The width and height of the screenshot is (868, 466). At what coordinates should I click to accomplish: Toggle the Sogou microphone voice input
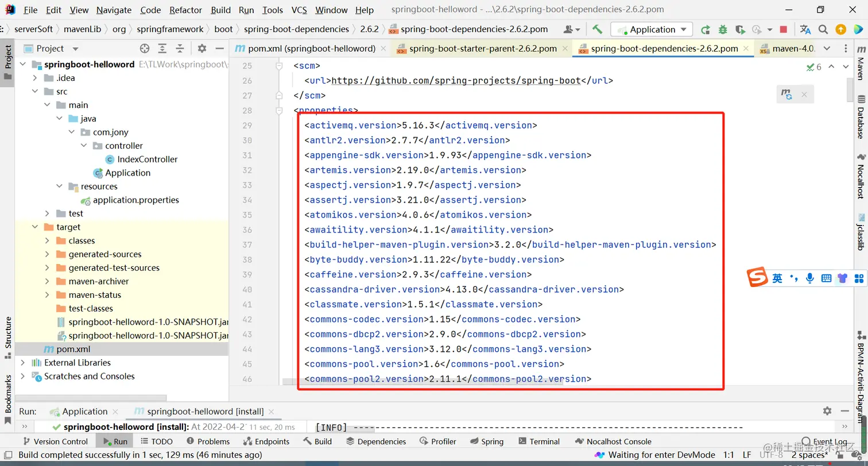click(x=809, y=278)
